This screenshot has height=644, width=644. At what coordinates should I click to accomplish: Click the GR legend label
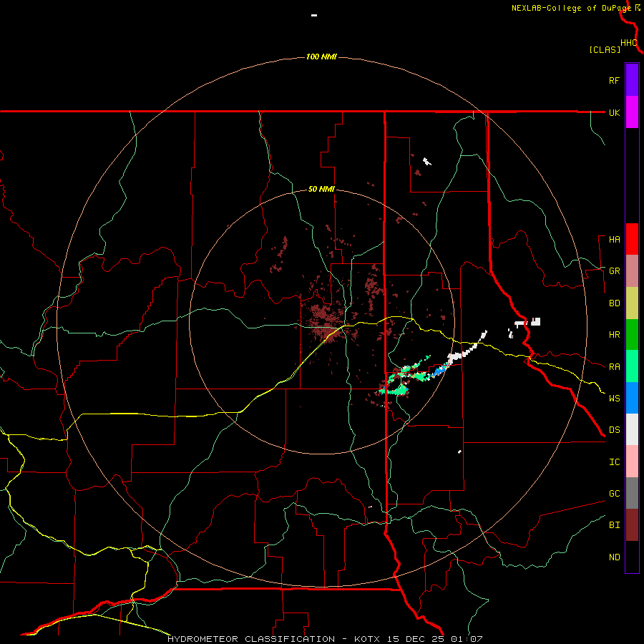pyautogui.click(x=614, y=271)
